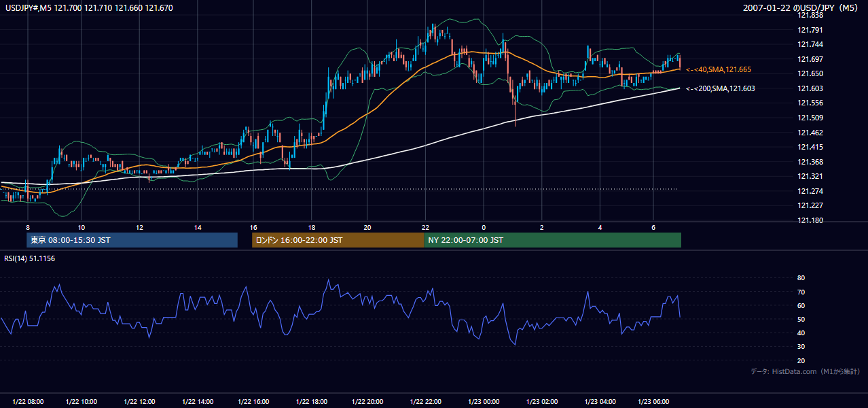Click the 1/22 16:00 date label
Screen dimensions: 868x408
[x=253, y=401]
